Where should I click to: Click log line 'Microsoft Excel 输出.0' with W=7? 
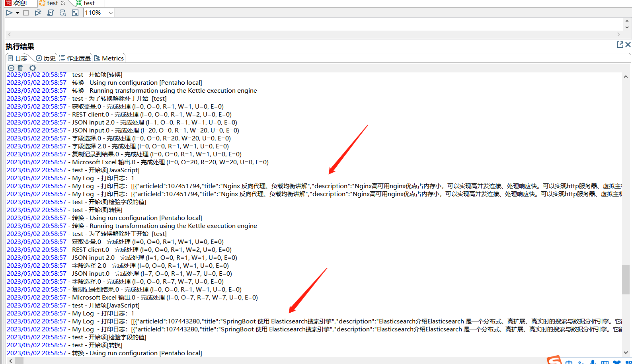click(132, 298)
